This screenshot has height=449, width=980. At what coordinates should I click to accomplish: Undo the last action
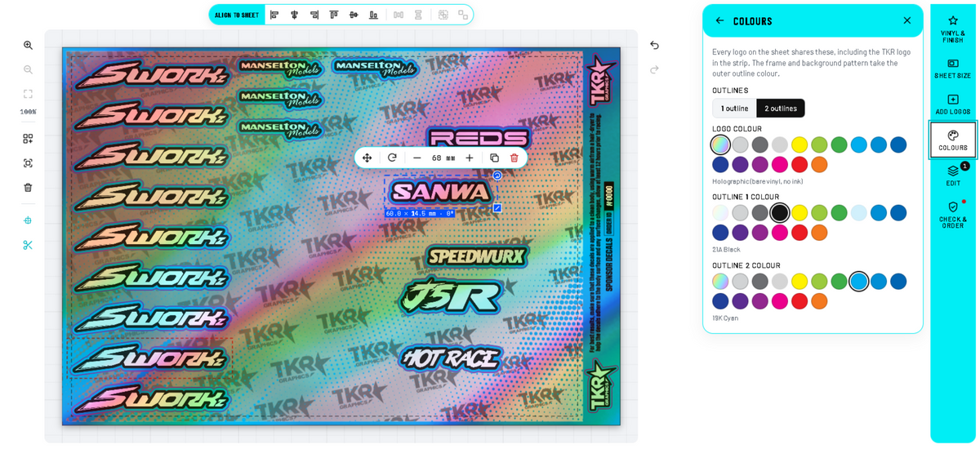coord(654,45)
